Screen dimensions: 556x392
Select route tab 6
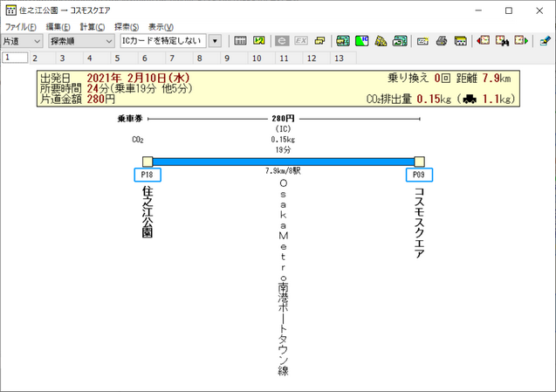[x=152, y=58]
